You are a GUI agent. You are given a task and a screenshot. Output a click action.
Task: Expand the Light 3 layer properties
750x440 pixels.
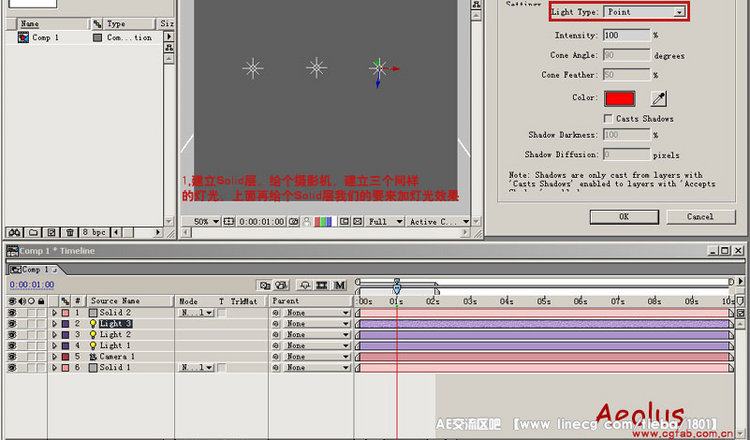click(54, 324)
